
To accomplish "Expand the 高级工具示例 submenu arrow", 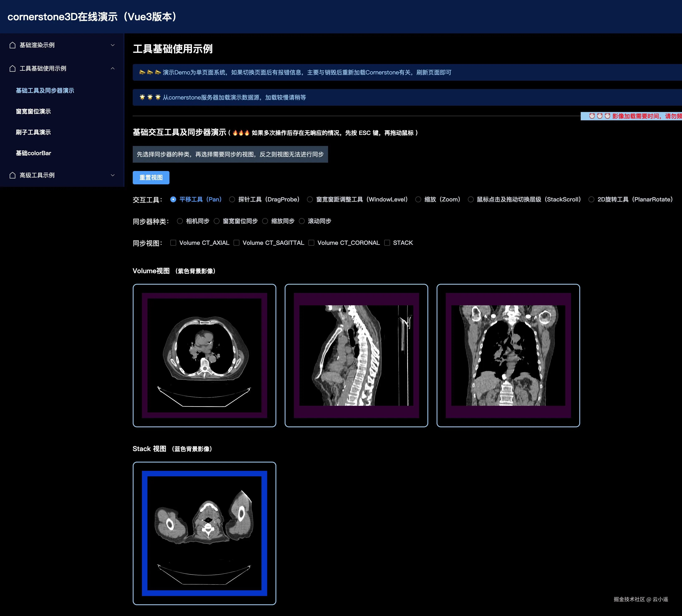I will tap(113, 175).
